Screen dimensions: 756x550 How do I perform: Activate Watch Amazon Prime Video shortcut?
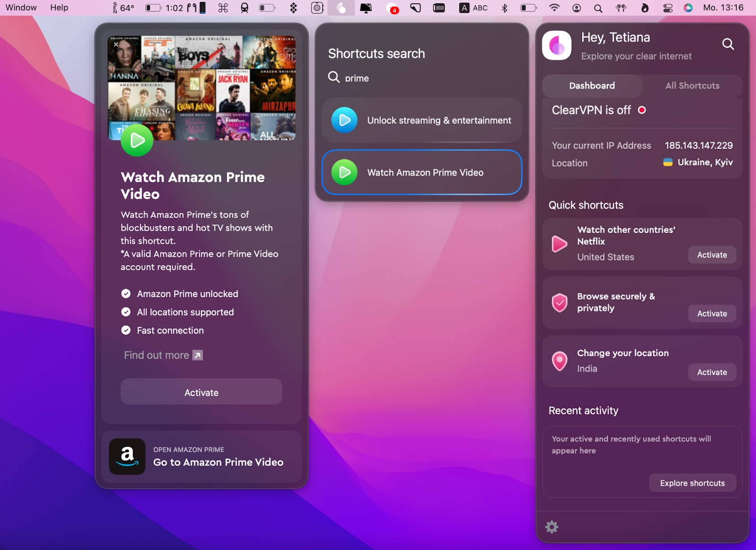click(201, 392)
